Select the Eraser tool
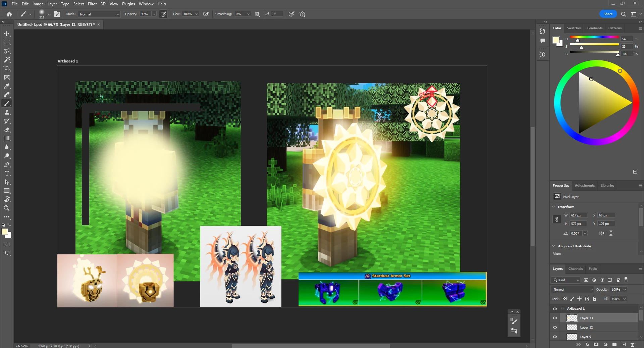This screenshot has height=348, width=644. click(7, 130)
